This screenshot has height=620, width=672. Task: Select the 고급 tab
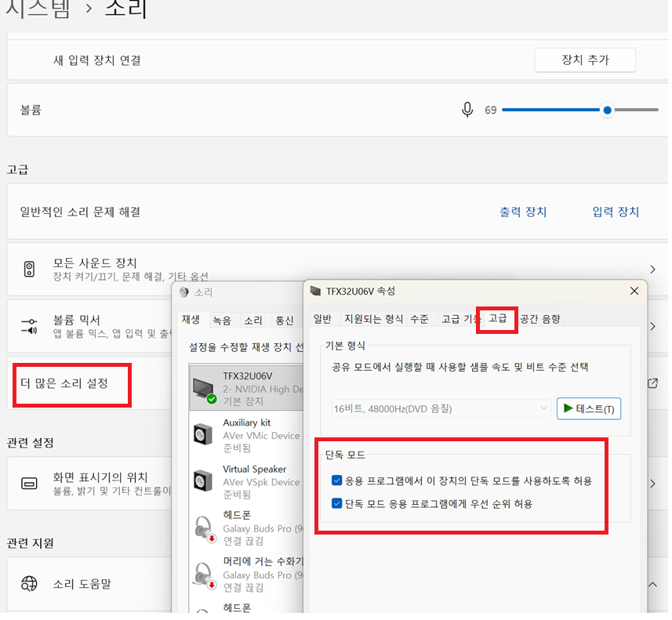[499, 320]
